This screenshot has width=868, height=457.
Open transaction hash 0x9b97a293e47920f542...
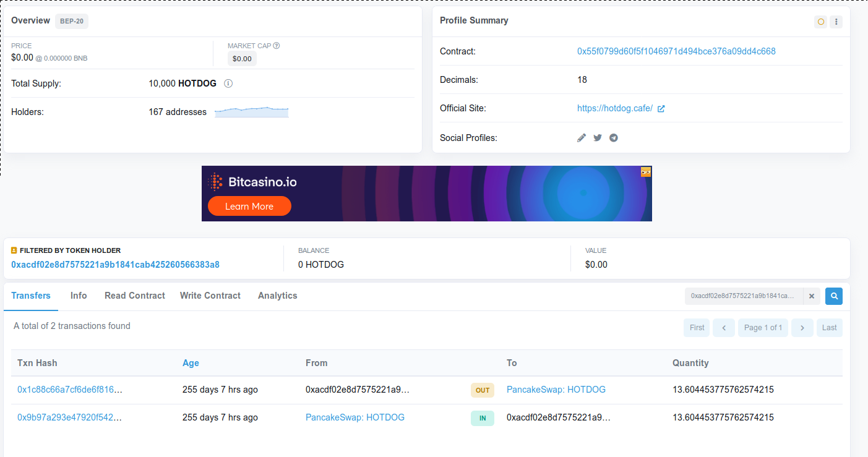[x=70, y=417]
